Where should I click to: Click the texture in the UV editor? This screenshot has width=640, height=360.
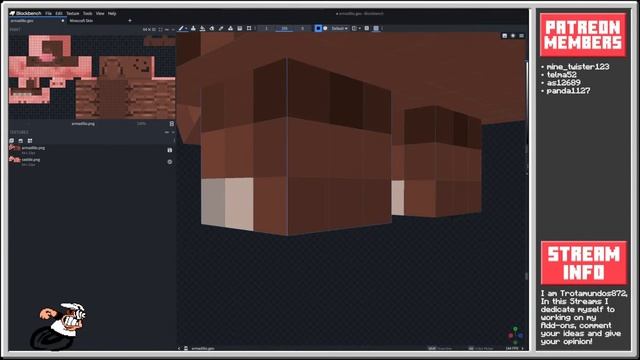pos(92,76)
